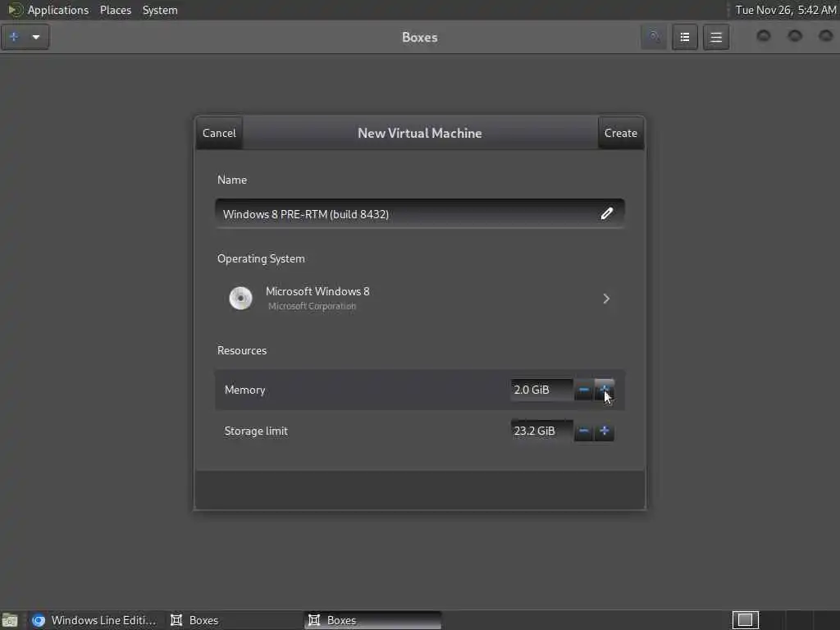
Task: Click the Microsoft Corporation vendor text
Action: coord(312,306)
